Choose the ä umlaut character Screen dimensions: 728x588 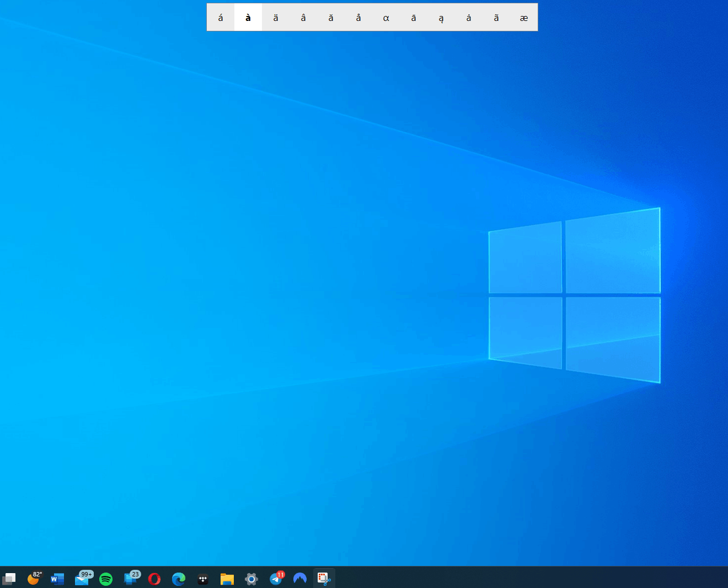tap(276, 18)
